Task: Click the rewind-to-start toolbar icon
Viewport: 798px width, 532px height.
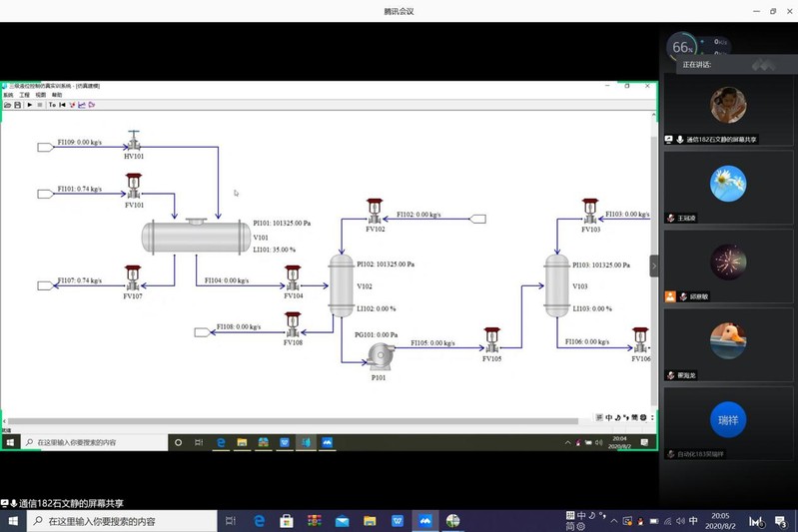Action: tap(62, 105)
